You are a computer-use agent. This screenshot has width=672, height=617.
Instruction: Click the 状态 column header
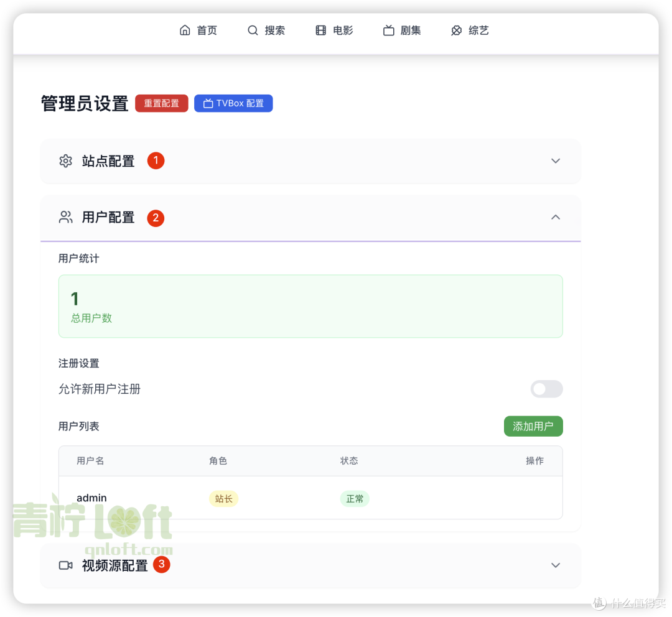(349, 461)
